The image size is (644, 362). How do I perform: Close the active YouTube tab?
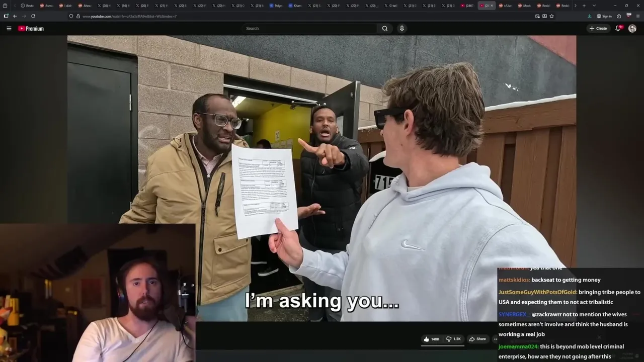[492, 6]
